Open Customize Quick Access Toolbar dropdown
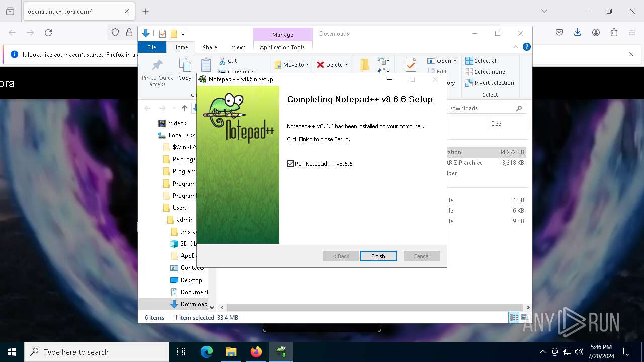The width and height of the screenshot is (644, 362). point(183,34)
